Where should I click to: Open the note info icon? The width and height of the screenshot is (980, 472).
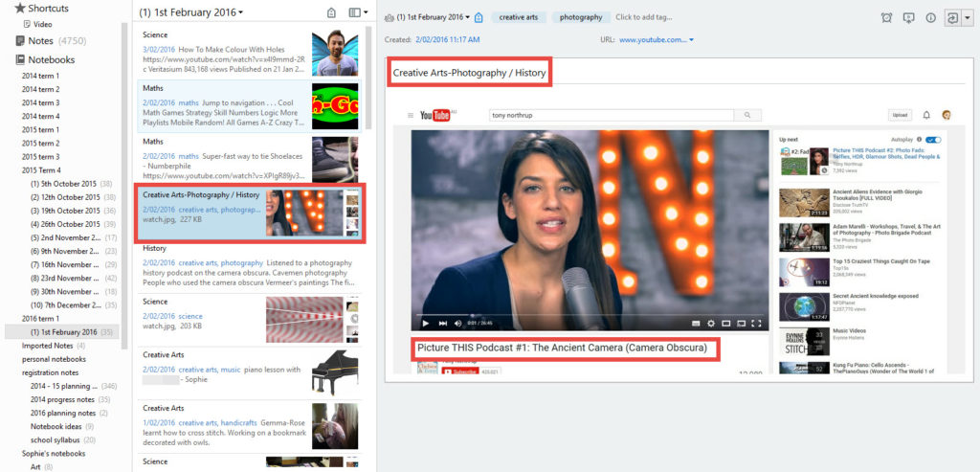(930, 17)
